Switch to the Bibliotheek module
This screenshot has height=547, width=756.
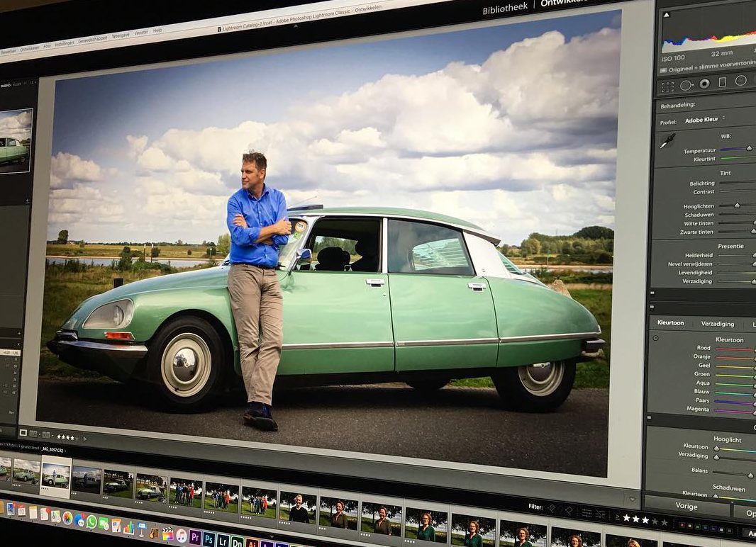coord(505,9)
